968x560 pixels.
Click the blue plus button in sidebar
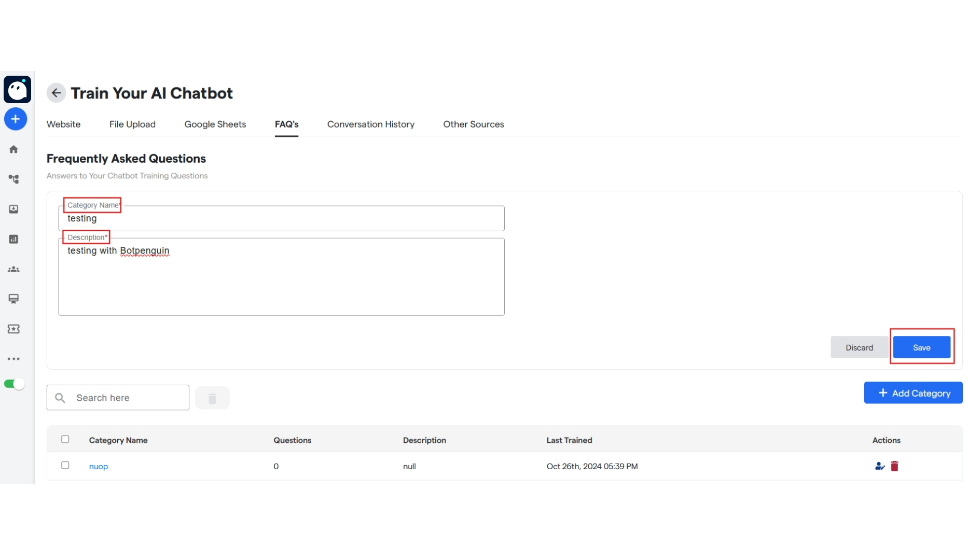click(x=16, y=119)
